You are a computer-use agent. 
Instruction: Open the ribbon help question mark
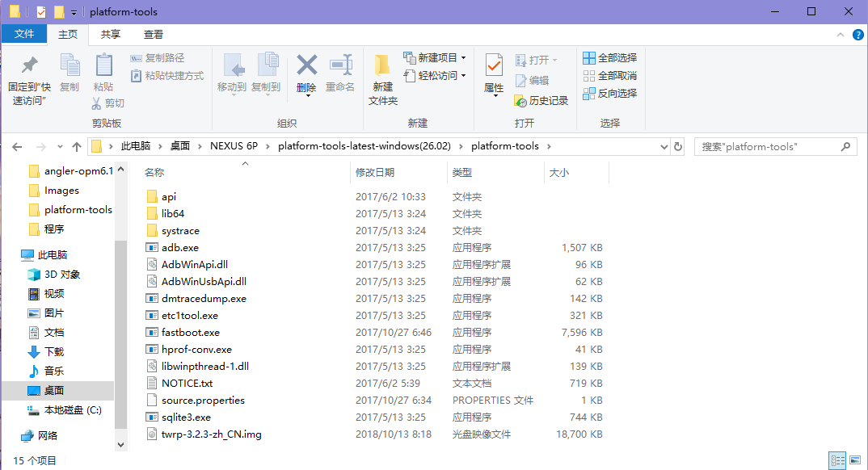(857, 35)
